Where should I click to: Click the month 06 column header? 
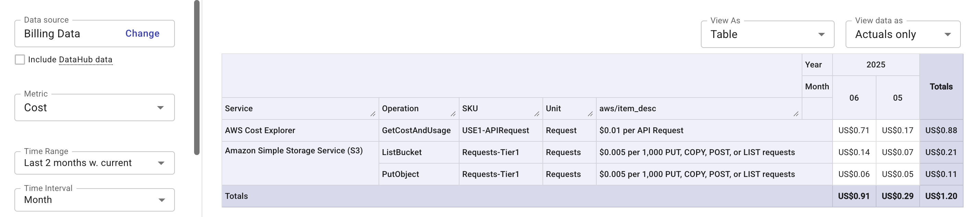click(854, 98)
